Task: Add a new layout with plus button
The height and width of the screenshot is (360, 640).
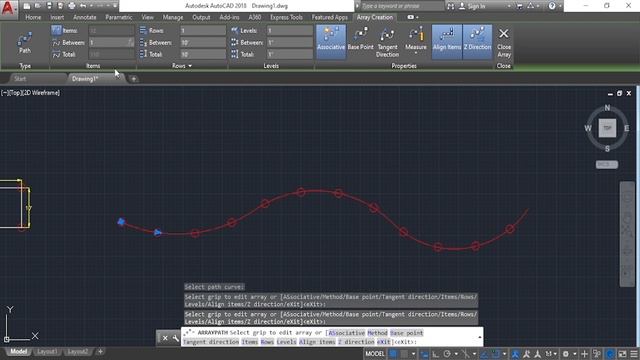Action: [x=100, y=351]
